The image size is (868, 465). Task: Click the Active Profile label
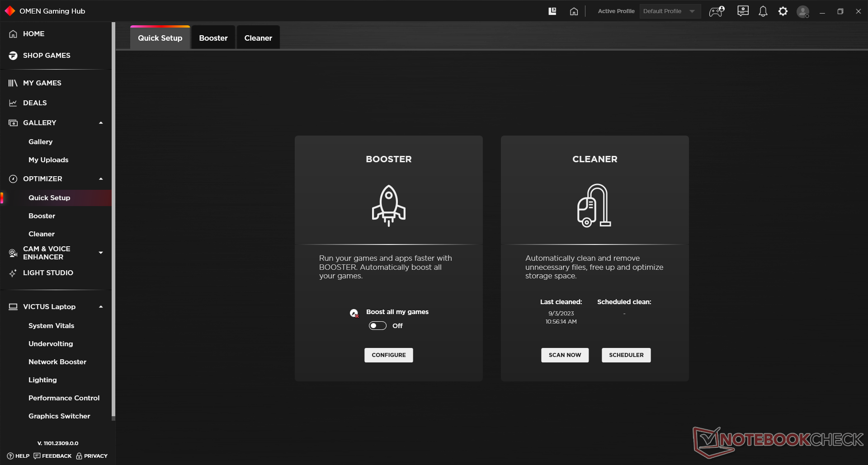tap(616, 11)
